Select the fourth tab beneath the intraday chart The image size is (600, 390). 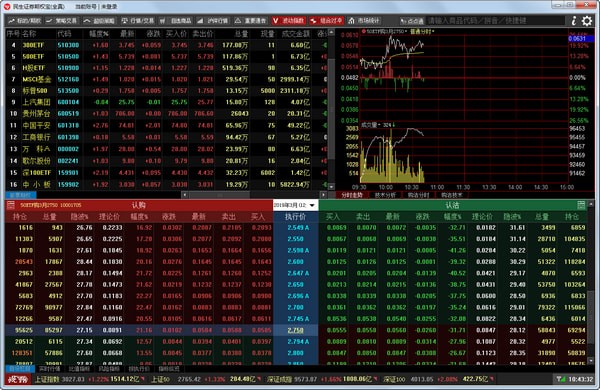tap(452, 195)
